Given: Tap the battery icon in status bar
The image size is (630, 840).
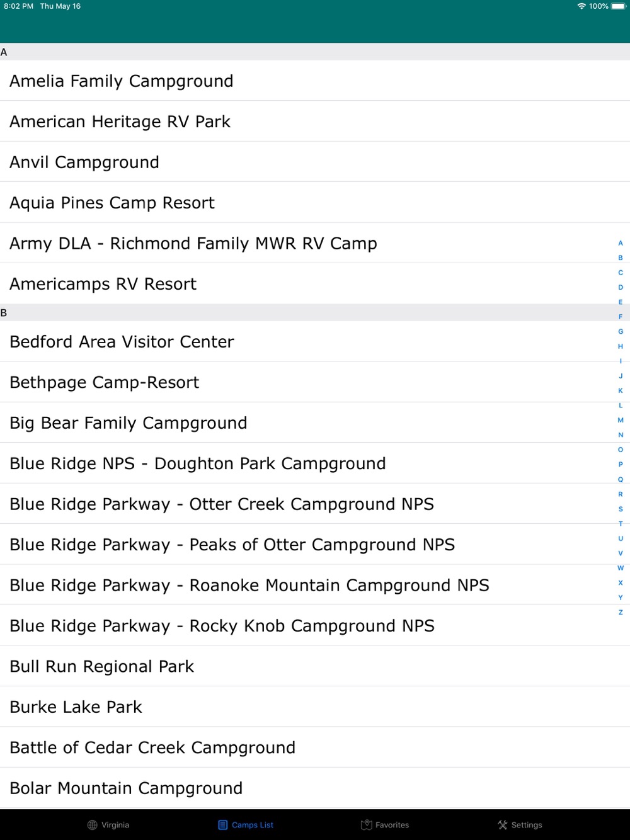Looking at the screenshot, I should [618, 6].
